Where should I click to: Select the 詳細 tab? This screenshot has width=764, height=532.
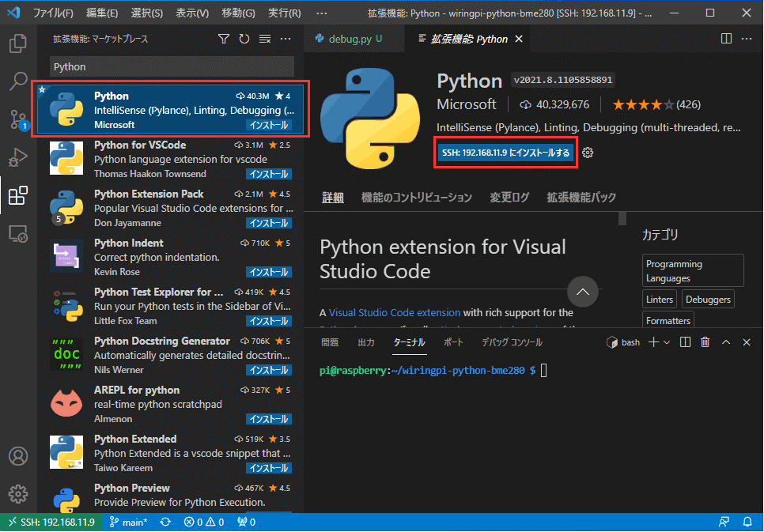(x=333, y=198)
